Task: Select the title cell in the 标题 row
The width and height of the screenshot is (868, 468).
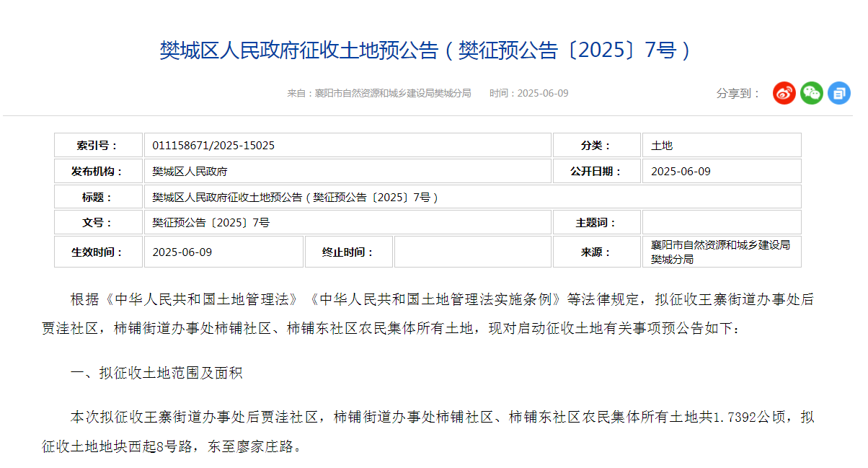Action: tap(473, 197)
